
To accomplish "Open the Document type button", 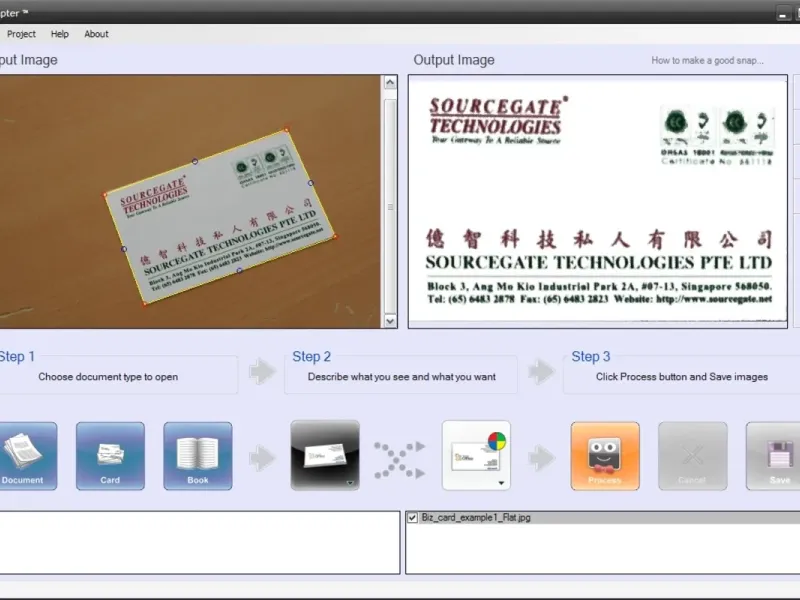I will pyautogui.click(x=28, y=456).
